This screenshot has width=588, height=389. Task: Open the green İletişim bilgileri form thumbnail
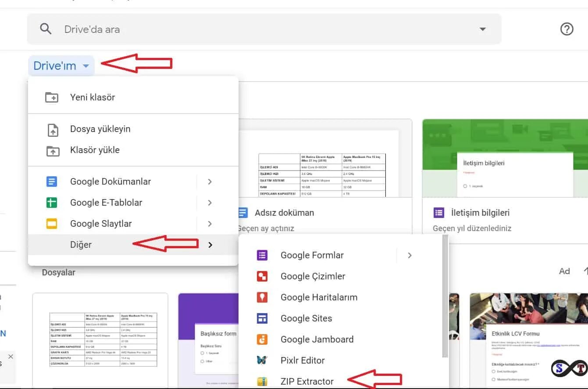tap(505, 158)
